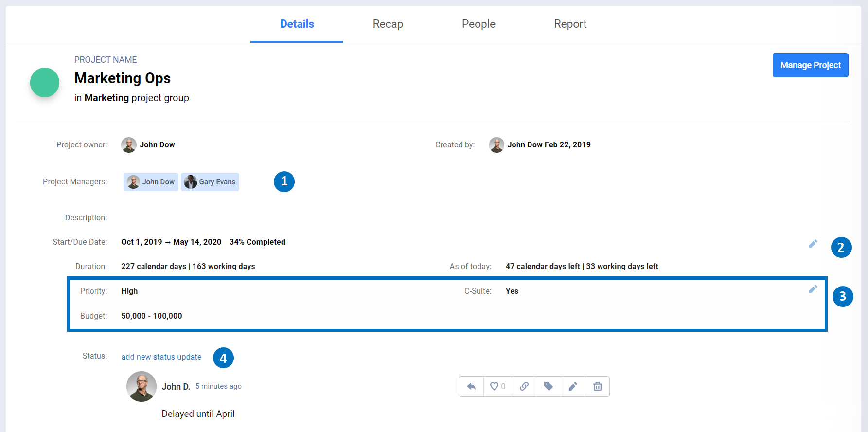Select John Dow project manager chip
This screenshot has width=868, height=432.
click(151, 182)
